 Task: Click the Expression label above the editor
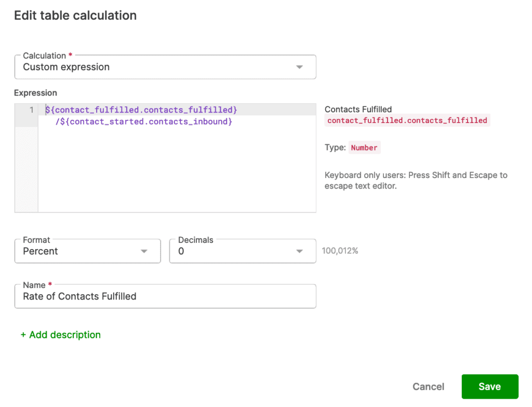36,93
